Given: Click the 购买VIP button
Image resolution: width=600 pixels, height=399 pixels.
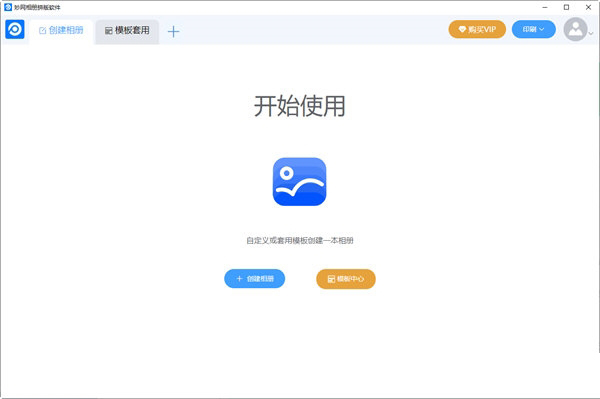Looking at the screenshot, I should tap(477, 29).
